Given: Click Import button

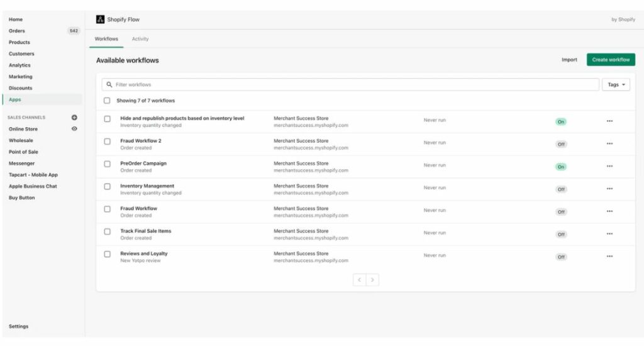Looking at the screenshot, I should point(569,60).
